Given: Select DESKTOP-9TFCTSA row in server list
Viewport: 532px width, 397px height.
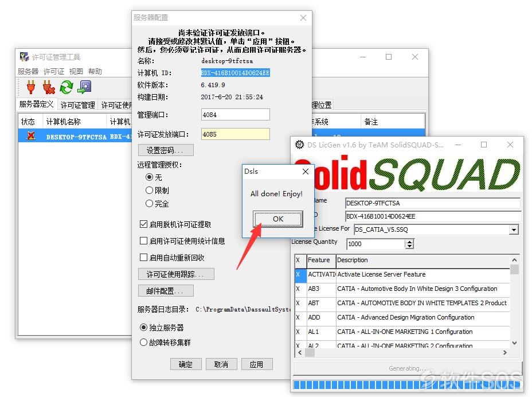Looking at the screenshot, I should coord(75,136).
